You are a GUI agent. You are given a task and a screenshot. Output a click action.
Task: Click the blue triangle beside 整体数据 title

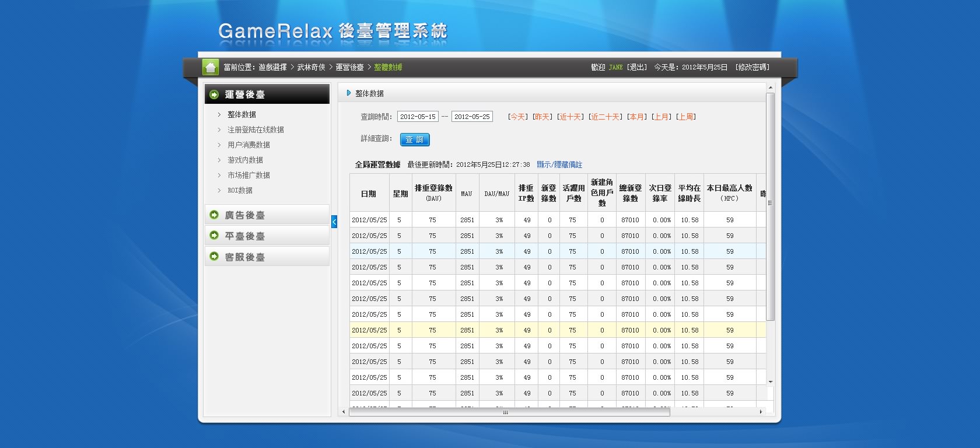click(x=349, y=93)
